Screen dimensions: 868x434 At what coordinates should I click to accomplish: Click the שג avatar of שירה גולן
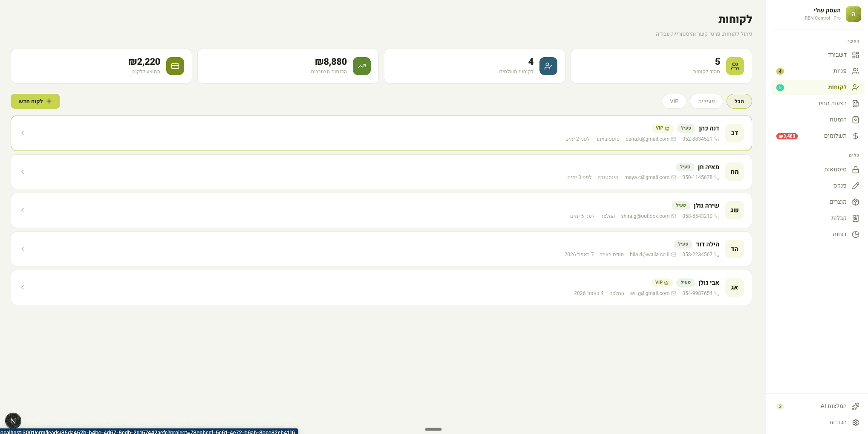[x=734, y=210]
